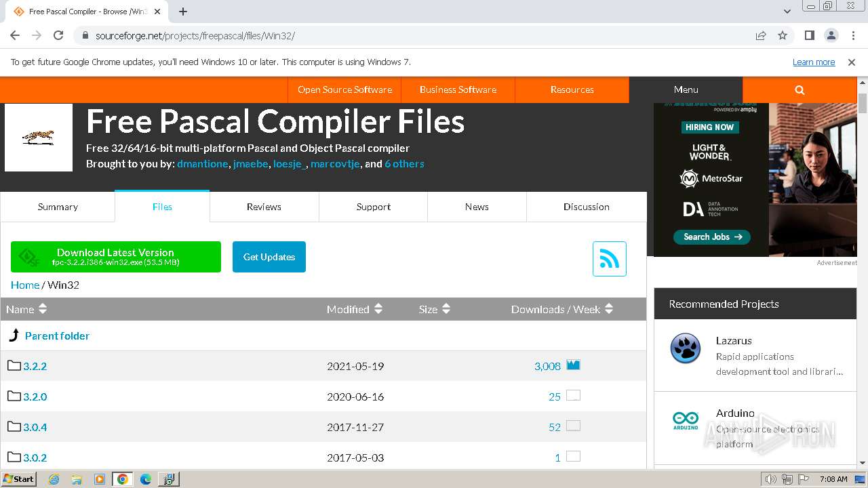Click the Get Updates button
The image size is (868, 488).
pos(269,257)
